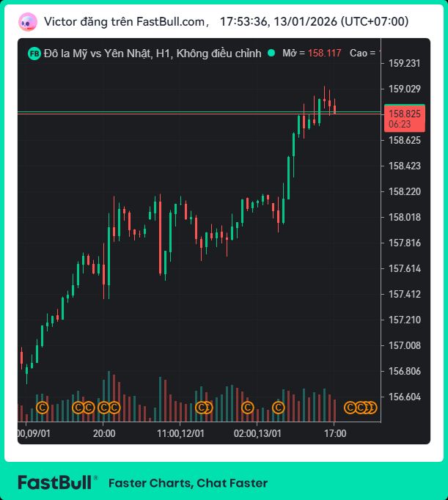
Task: Open the lone event marker left of 17:00
Action: tap(279, 408)
